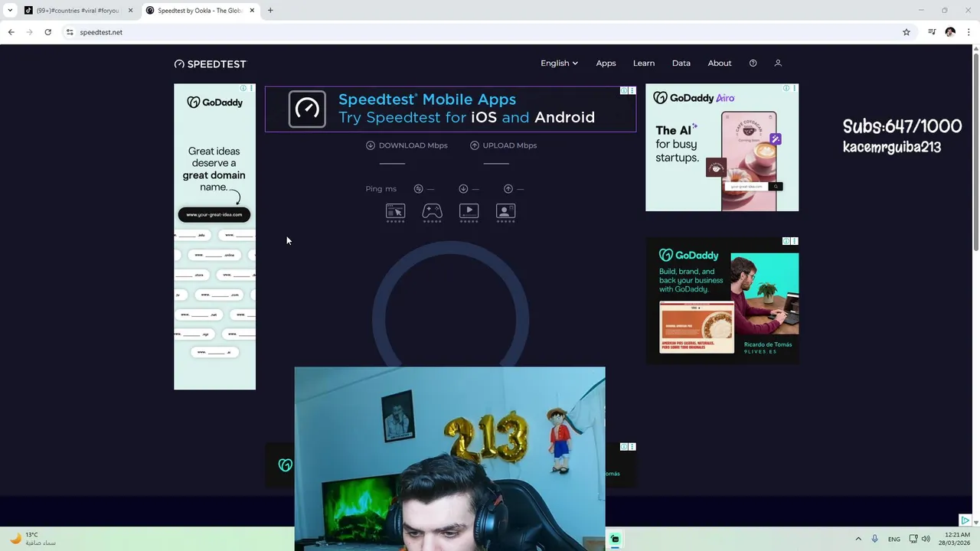
Task: View site information icon in address bar
Action: [x=70, y=32]
